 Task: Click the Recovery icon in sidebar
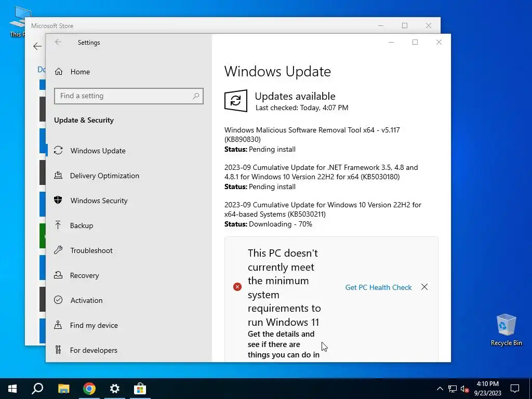click(58, 275)
